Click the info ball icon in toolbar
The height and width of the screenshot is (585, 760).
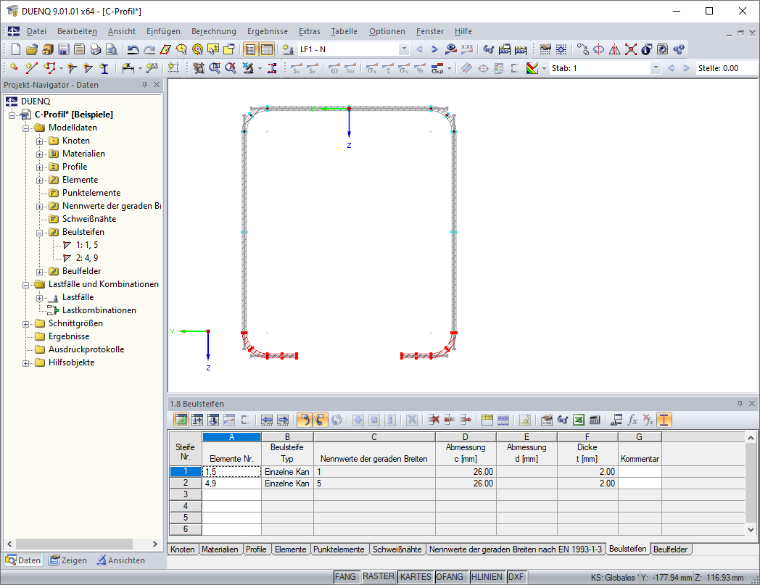point(647,49)
